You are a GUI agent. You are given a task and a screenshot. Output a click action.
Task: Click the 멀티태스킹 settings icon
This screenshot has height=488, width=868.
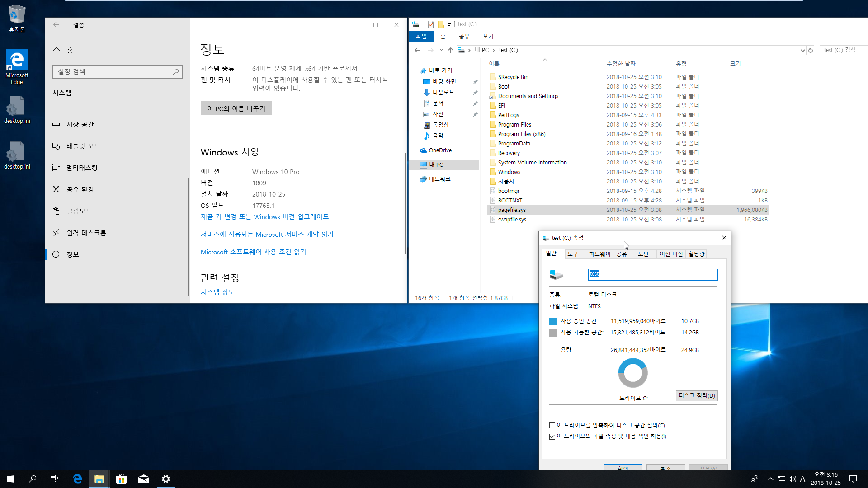point(57,168)
